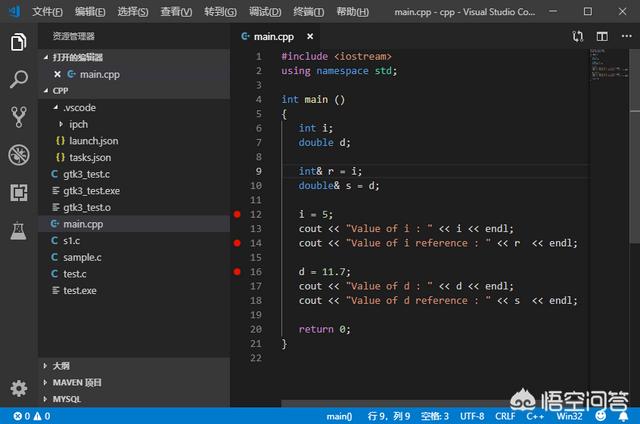Disable the breakpoint on line 16

tap(237, 272)
